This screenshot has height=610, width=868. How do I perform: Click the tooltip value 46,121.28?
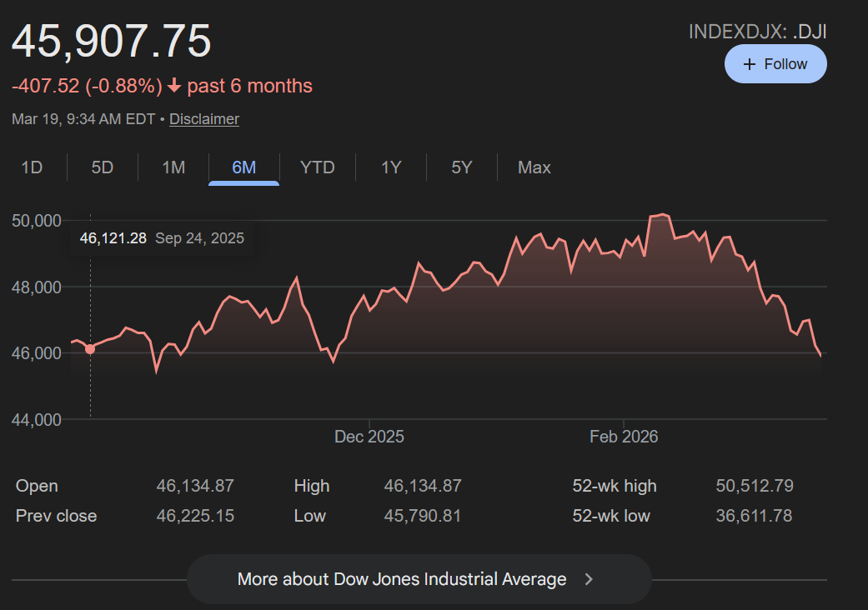tap(113, 237)
